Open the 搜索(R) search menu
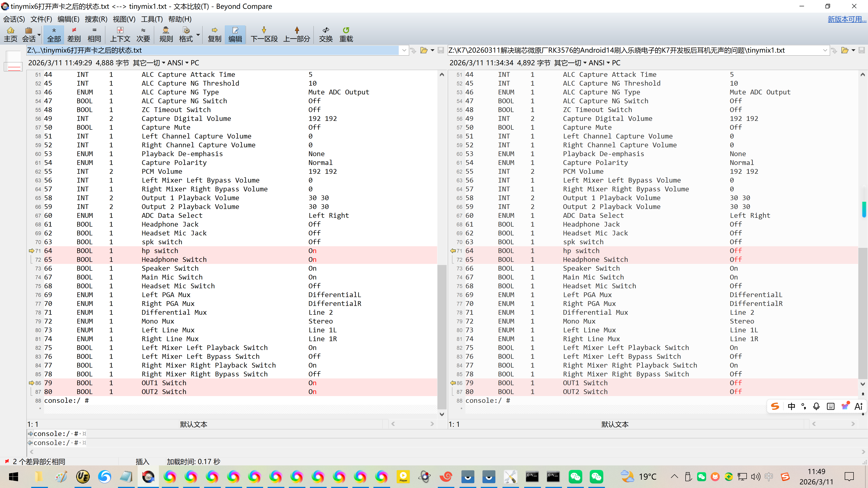 pos(96,19)
